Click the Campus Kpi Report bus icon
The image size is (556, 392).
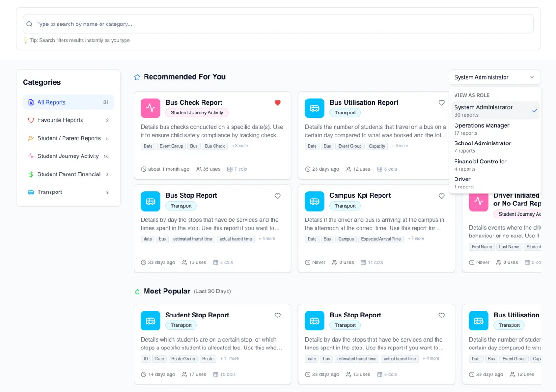coord(315,201)
